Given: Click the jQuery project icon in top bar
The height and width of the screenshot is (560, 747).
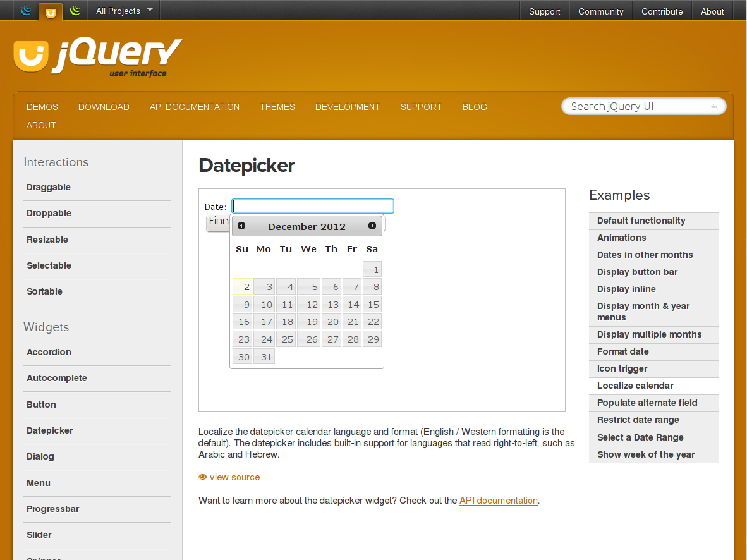Looking at the screenshot, I should pyautogui.click(x=26, y=11).
